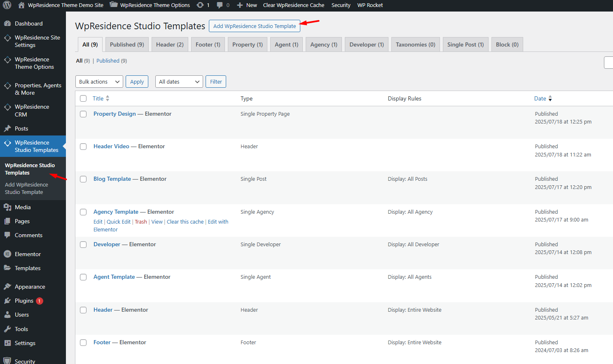Screen dimensions: 613x364
Task: Open the Property Design template link
Action: 115,114
